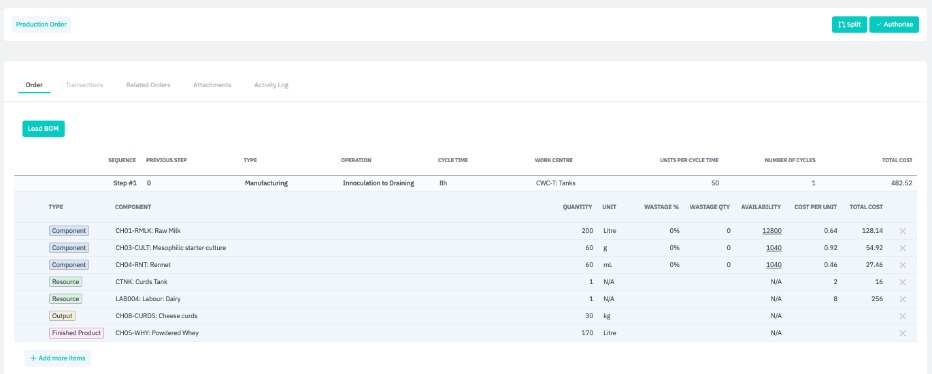This screenshot has width=932, height=374.
Task: Click the Raw Milk Component type badge
Action: click(x=69, y=231)
